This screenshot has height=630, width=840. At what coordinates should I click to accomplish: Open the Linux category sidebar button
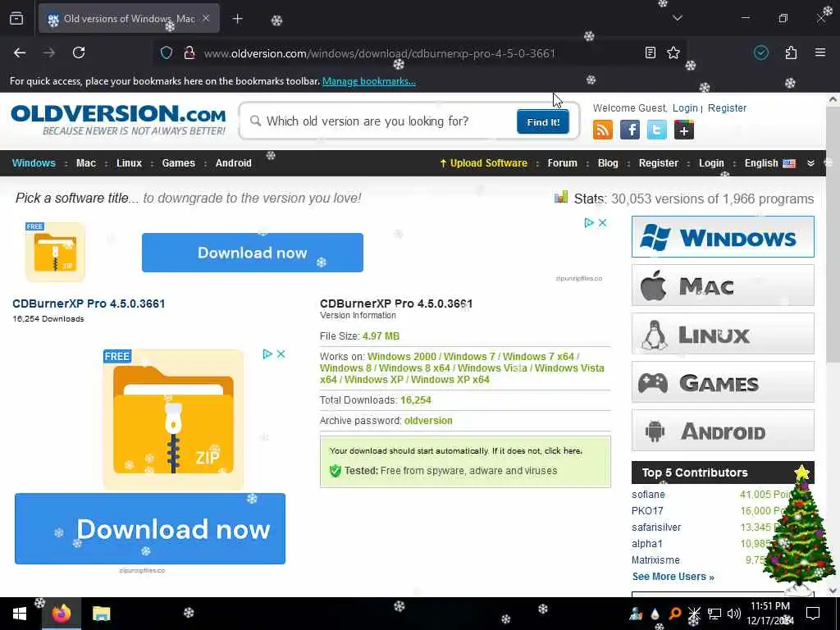(x=723, y=334)
